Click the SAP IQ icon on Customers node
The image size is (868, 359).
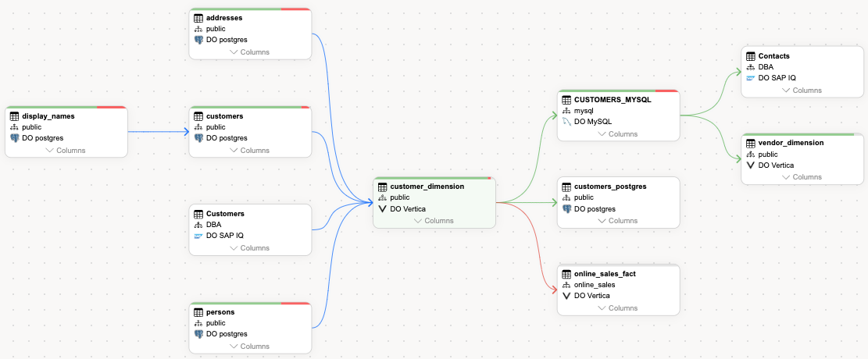pyautogui.click(x=198, y=236)
